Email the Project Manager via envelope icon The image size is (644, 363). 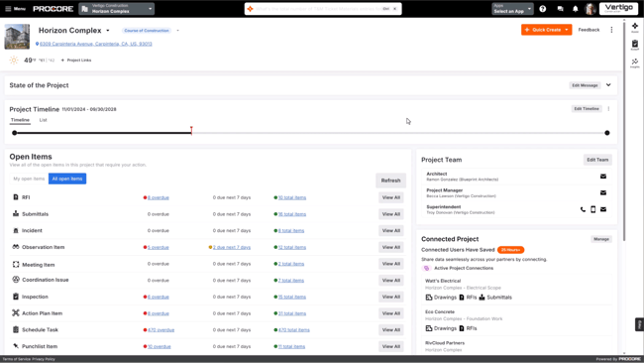(x=603, y=192)
